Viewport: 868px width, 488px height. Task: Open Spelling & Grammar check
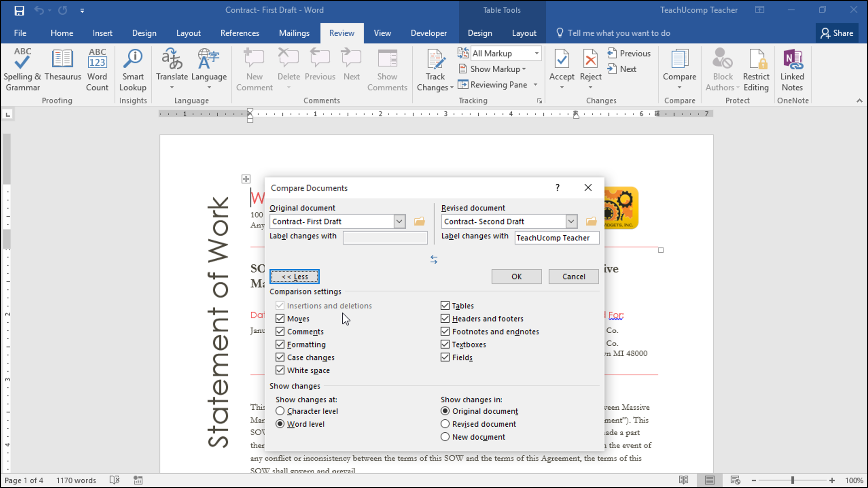[x=23, y=70]
